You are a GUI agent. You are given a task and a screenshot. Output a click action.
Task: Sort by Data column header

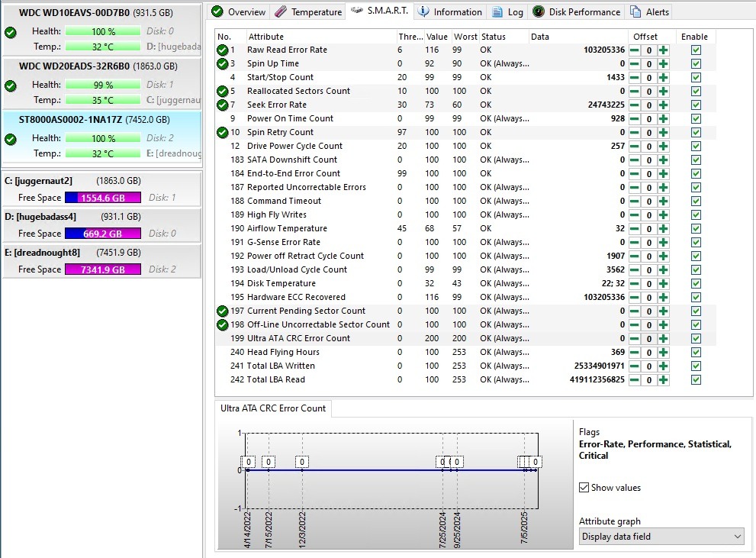pos(578,37)
